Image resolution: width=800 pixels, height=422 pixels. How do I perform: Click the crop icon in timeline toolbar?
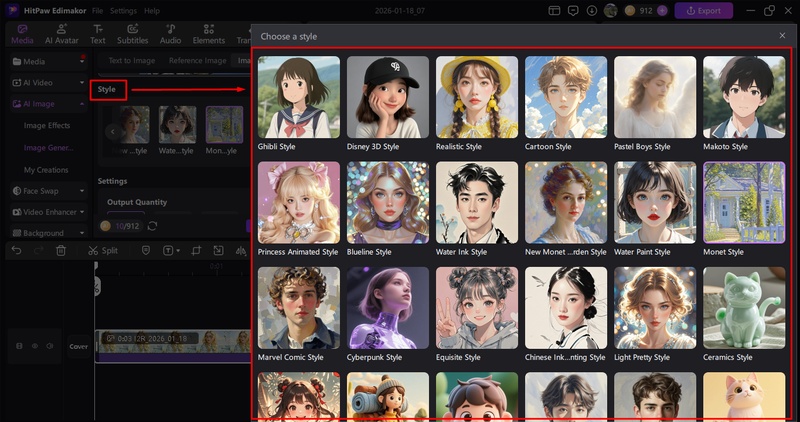(x=196, y=251)
